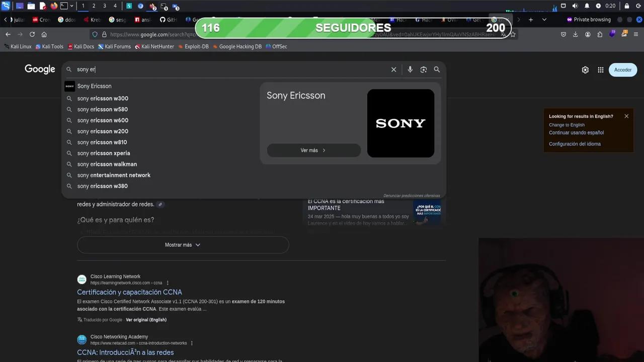Submit search with the magnifier icon
The width and height of the screenshot is (644, 362).
click(x=437, y=69)
